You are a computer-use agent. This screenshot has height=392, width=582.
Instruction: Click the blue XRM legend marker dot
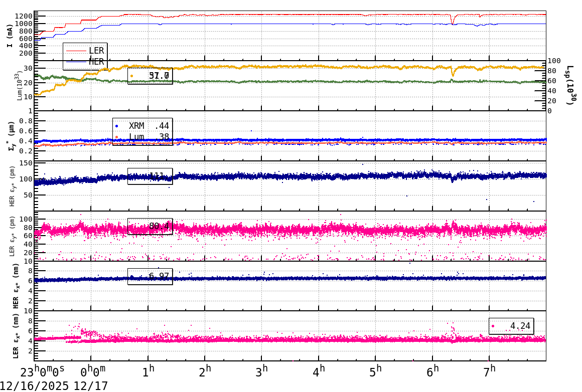(116, 126)
